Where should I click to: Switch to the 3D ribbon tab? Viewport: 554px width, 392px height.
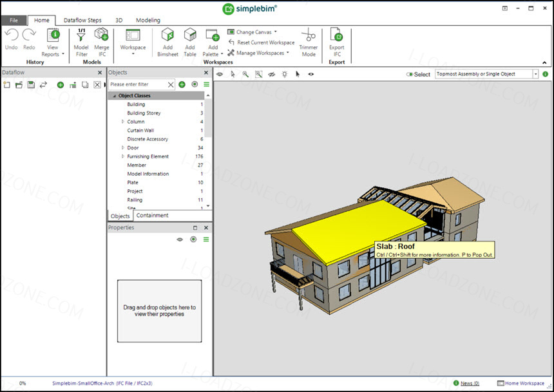coord(119,20)
